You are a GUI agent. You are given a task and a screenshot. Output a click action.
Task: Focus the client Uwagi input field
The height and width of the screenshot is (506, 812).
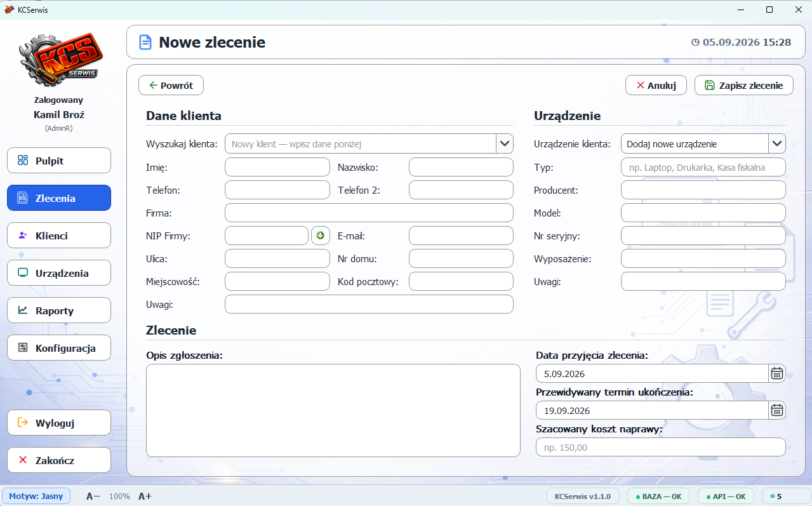[369, 304]
